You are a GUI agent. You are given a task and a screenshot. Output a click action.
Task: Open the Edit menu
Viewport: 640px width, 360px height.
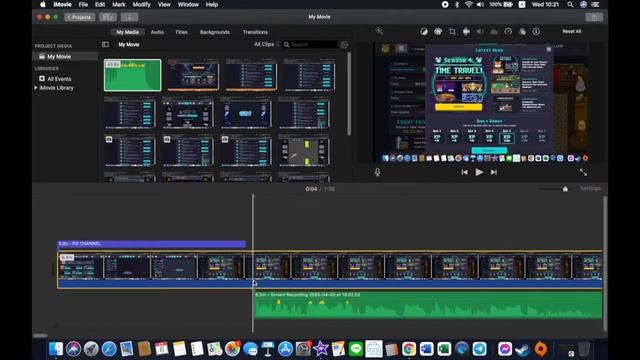(100, 4)
